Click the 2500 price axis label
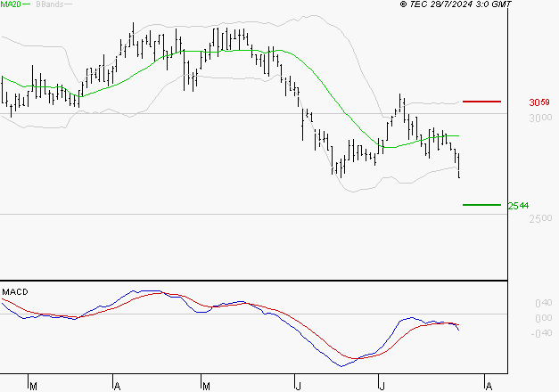Screen dimensions: 559x392 tap(540, 218)
